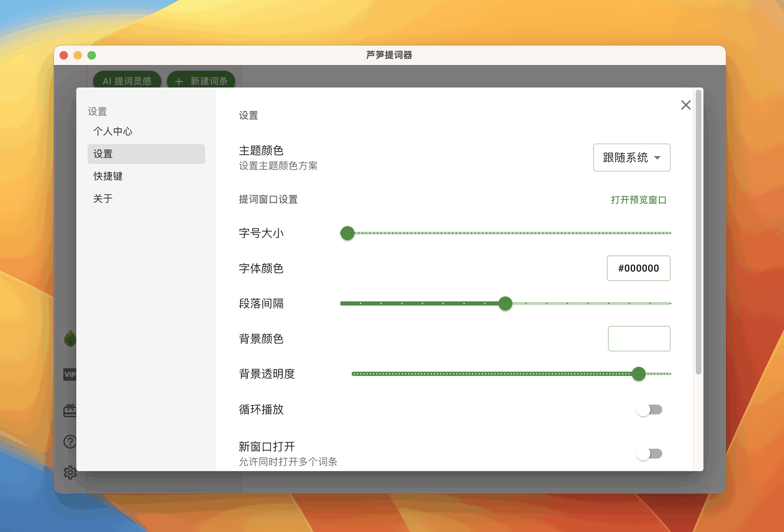Open the settings gear icon in left sidebar
This screenshot has height=532, width=784.
click(70, 472)
